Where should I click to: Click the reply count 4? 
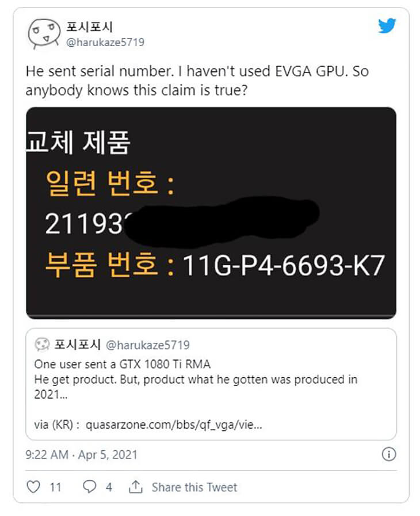[x=109, y=487]
